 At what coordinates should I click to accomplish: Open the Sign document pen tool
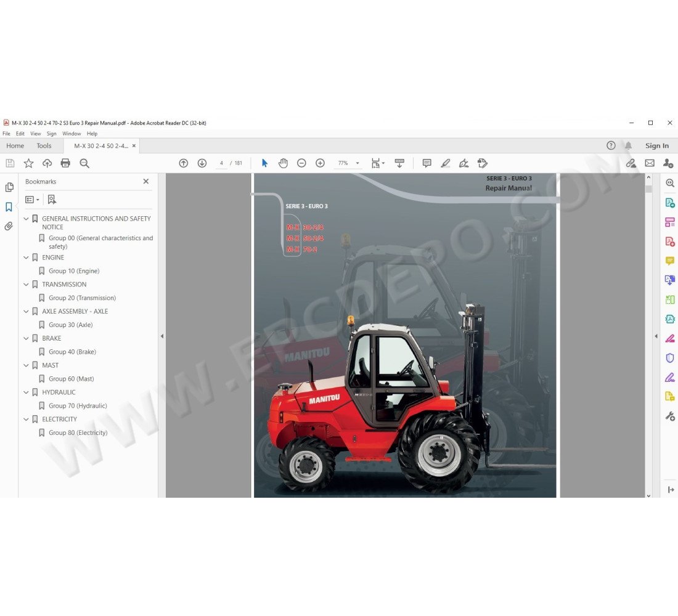tap(464, 163)
